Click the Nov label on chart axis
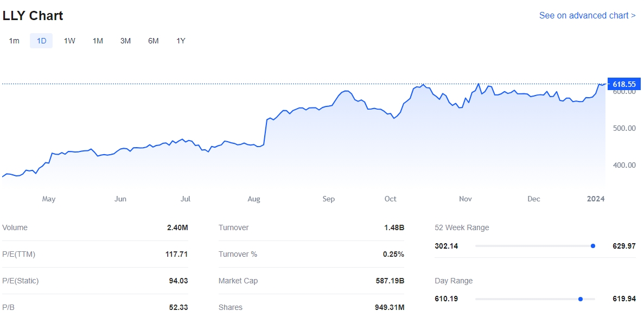The image size is (644, 323). tap(466, 199)
